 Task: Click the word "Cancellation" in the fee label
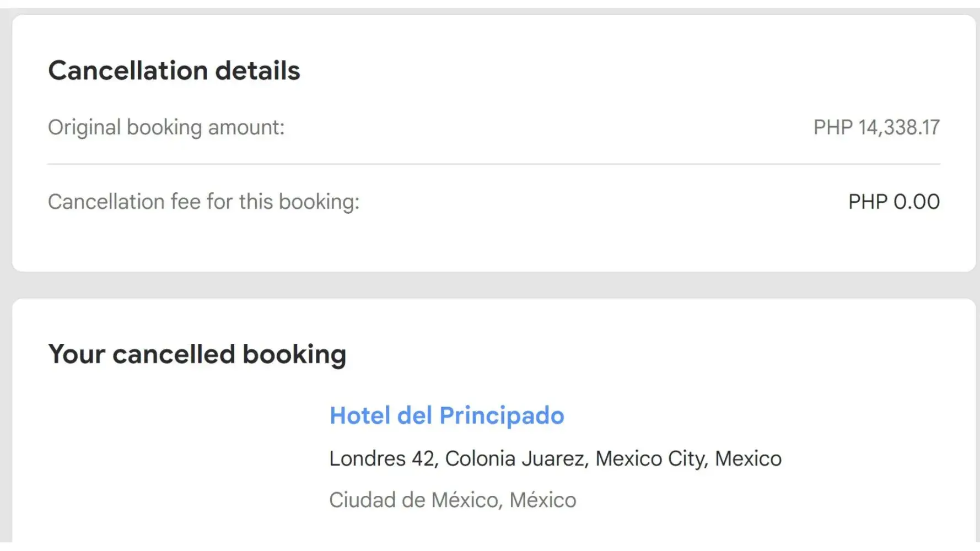106,202
